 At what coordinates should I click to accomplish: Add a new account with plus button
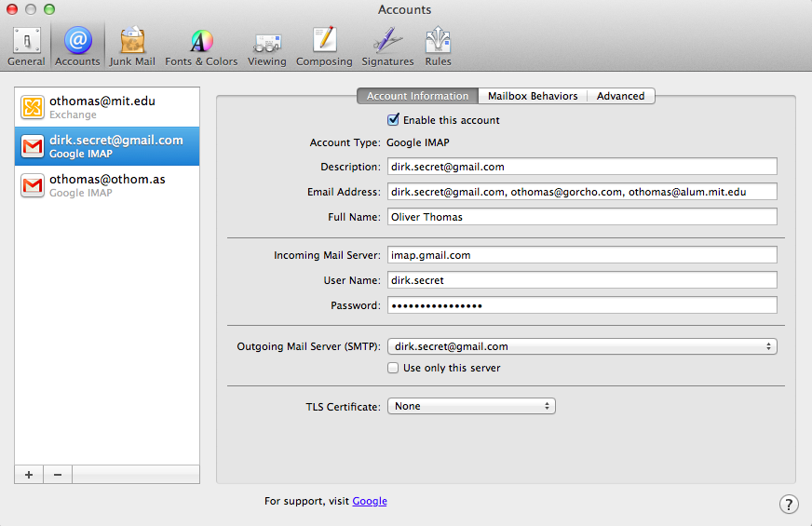coord(29,474)
